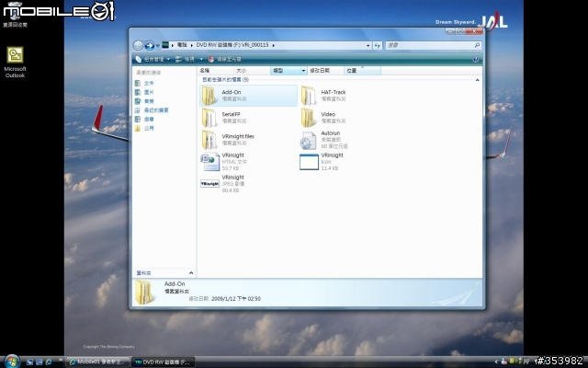
Task: Click inside the 搜尋 search field
Action: point(429,45)
